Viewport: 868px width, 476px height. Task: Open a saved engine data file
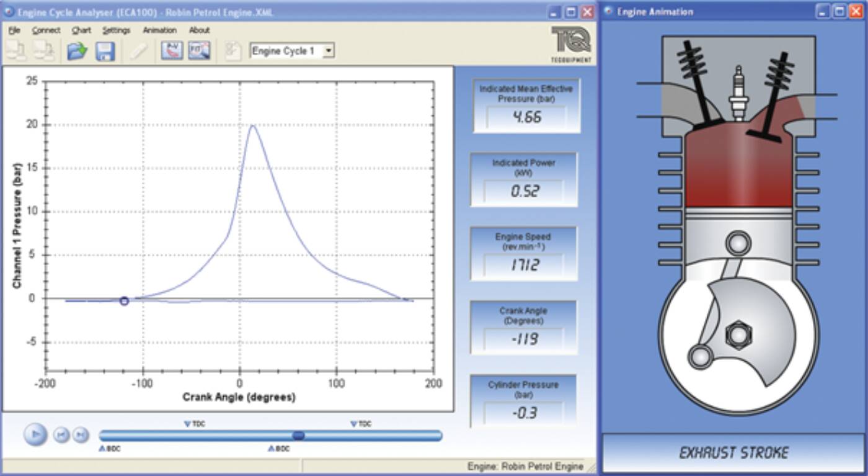coord(77,51)
